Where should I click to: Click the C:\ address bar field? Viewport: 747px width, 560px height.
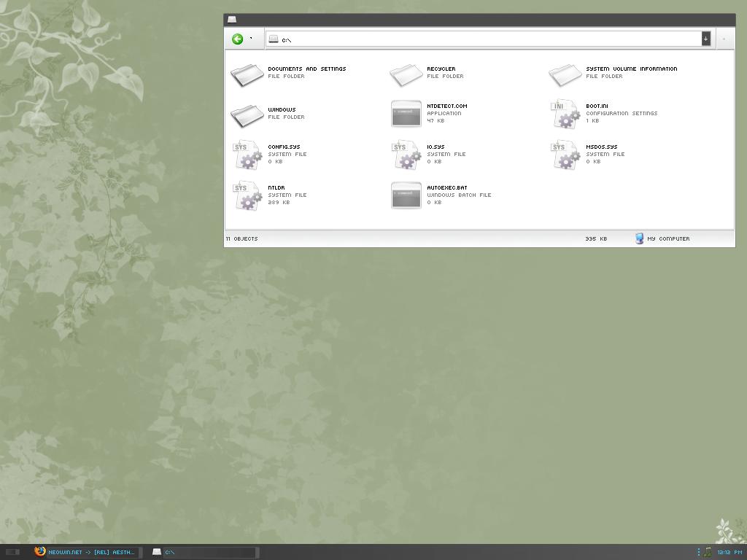[x=481, y=39]
